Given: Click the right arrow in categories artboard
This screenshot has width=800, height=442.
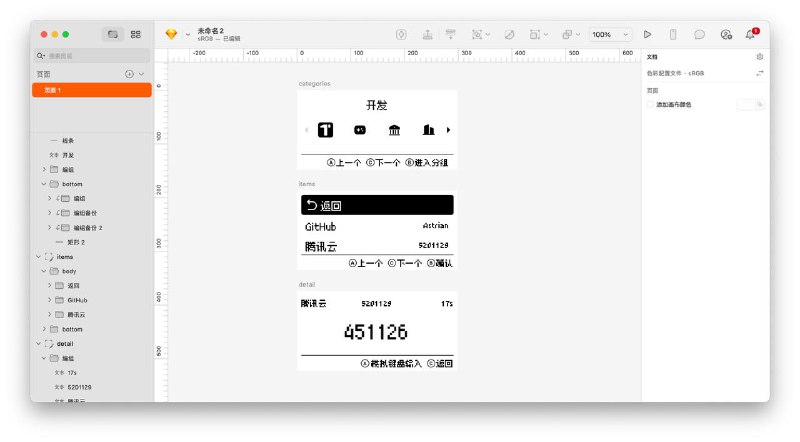Looking at the screenshot, I should pos(448,130).
